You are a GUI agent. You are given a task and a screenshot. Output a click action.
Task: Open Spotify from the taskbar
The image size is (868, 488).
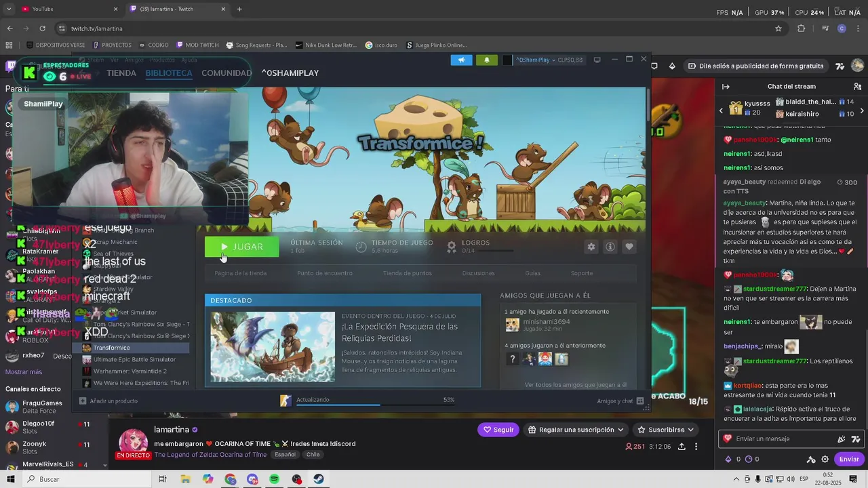click(274, 479)
